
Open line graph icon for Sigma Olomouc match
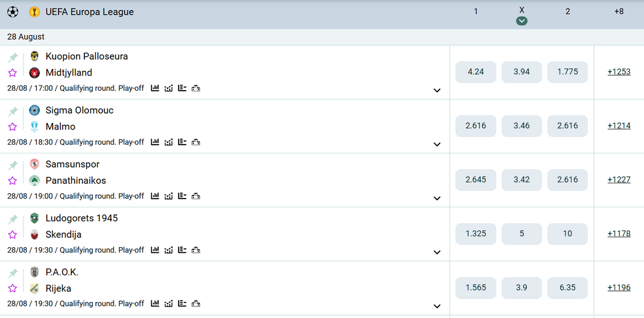169,142
